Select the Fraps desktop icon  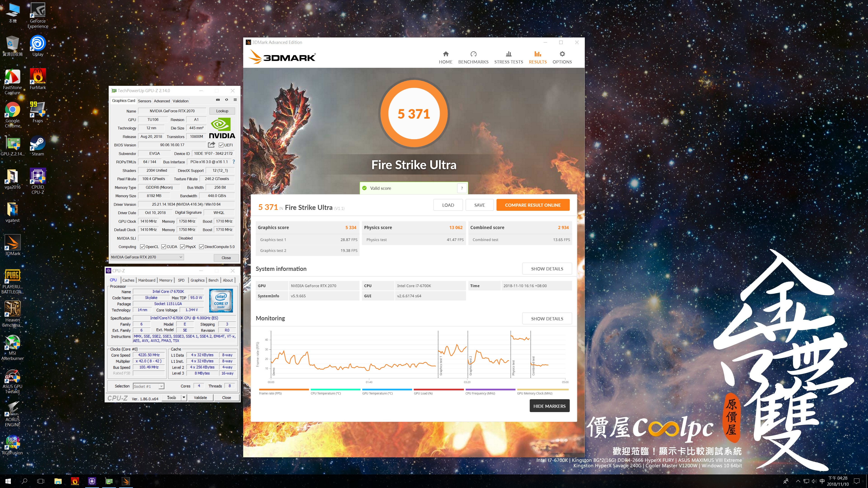[38, 112]
